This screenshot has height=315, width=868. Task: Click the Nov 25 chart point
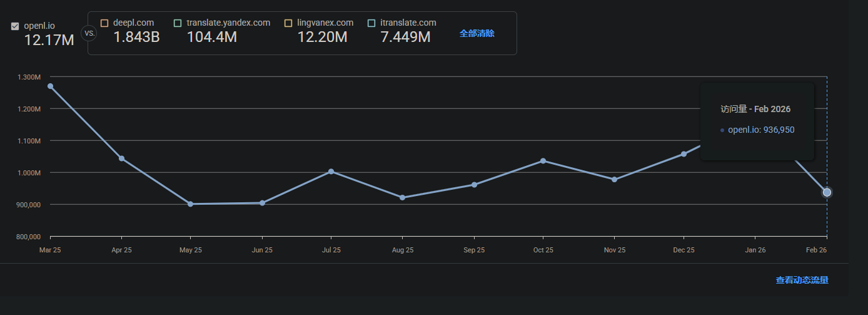pos(614,180)
